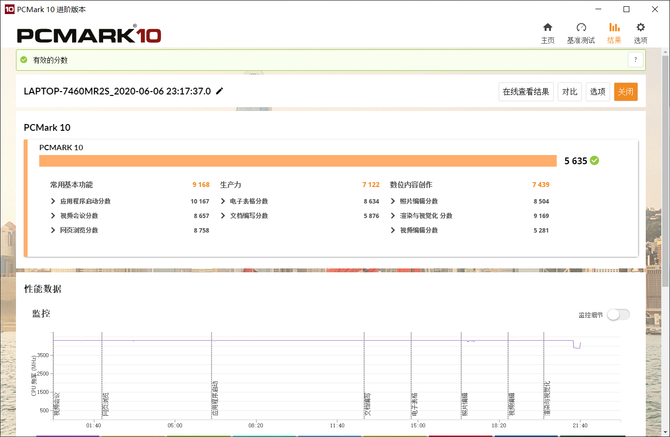Expand 照片编辑分数 row

tap(393, 201)
